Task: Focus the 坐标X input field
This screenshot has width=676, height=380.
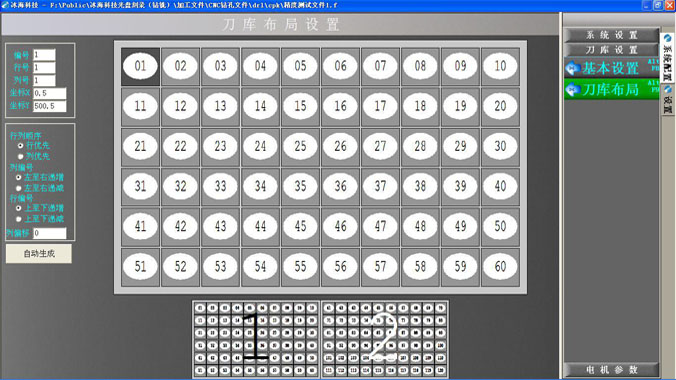Action: 50,93
